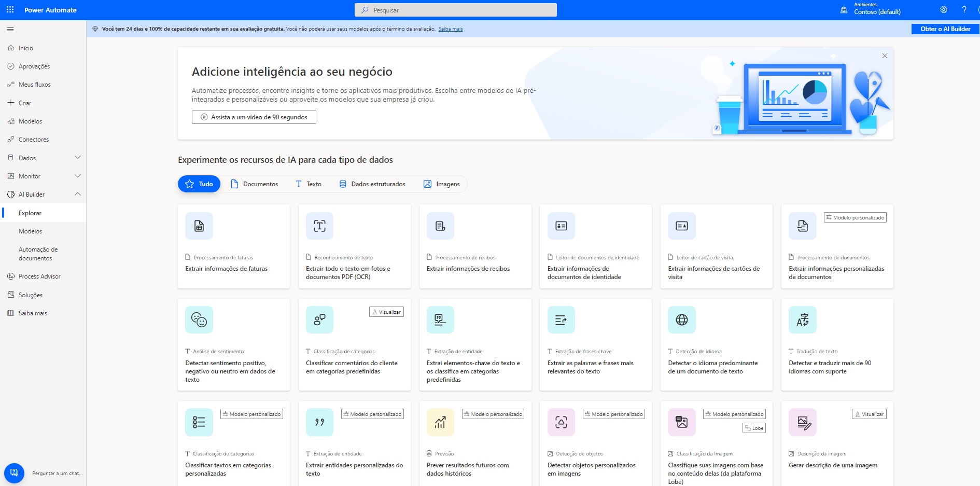Open settings gear in the header
980x486 pixels.
(944, 10)
